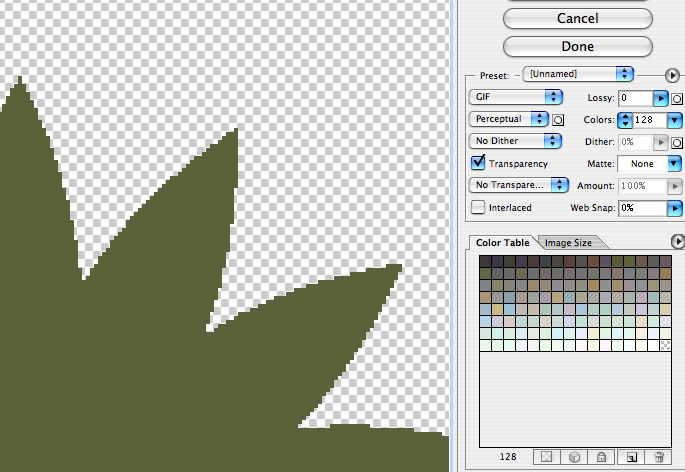
Task: Open the Color Table palette menu arrow
Action: coord(677,241)
